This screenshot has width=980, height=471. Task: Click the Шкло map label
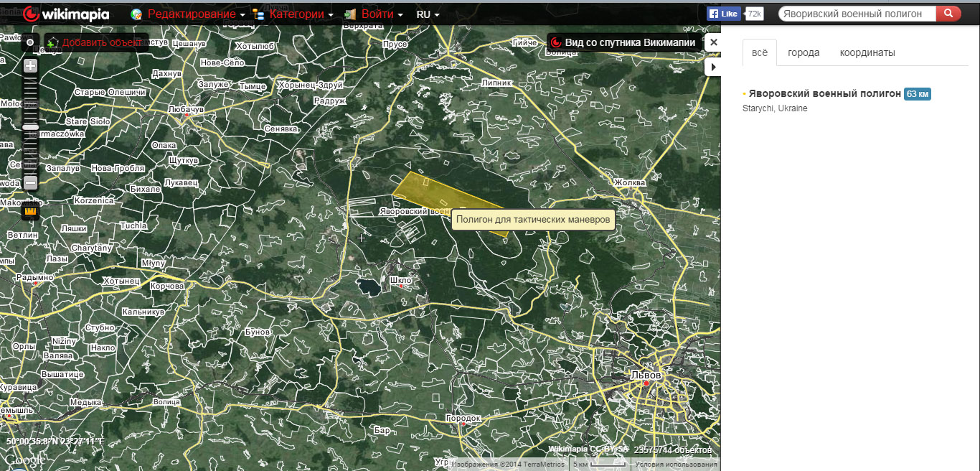(400, 280)
